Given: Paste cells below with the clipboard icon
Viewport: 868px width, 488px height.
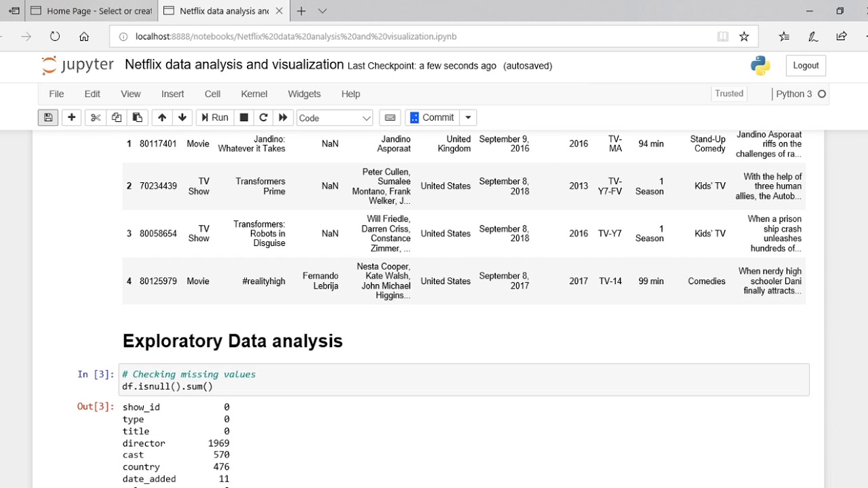Looking at the screenshot, I should click(x=138, y=117).
